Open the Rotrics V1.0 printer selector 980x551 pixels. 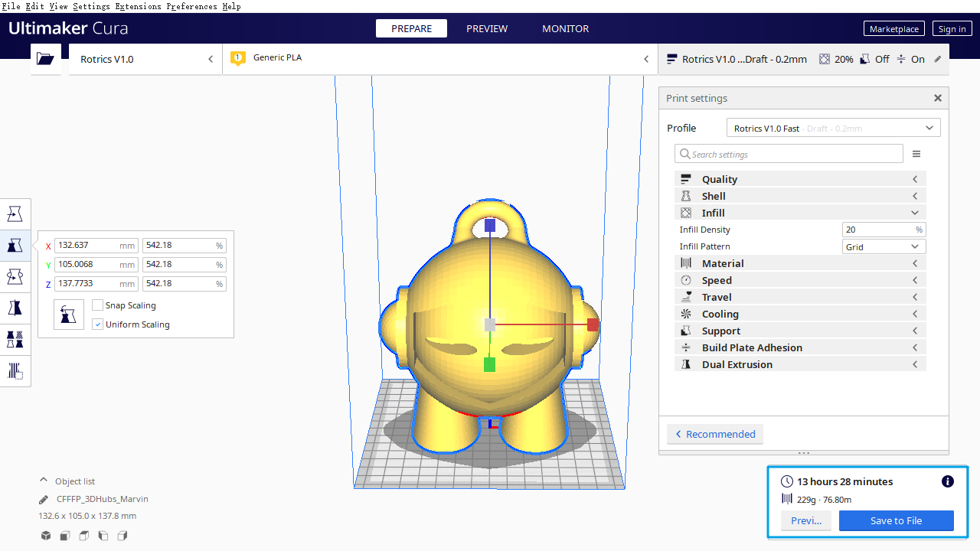tap(145, 59)
